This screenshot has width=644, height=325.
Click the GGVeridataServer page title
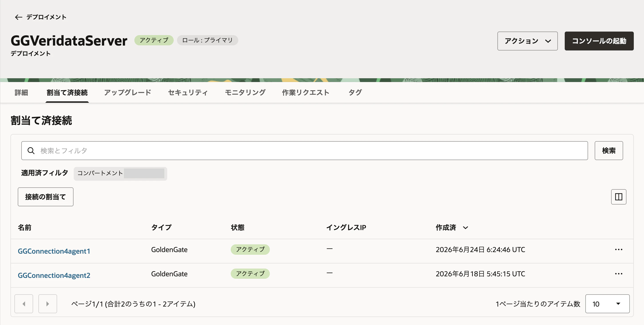pos(69,40)
